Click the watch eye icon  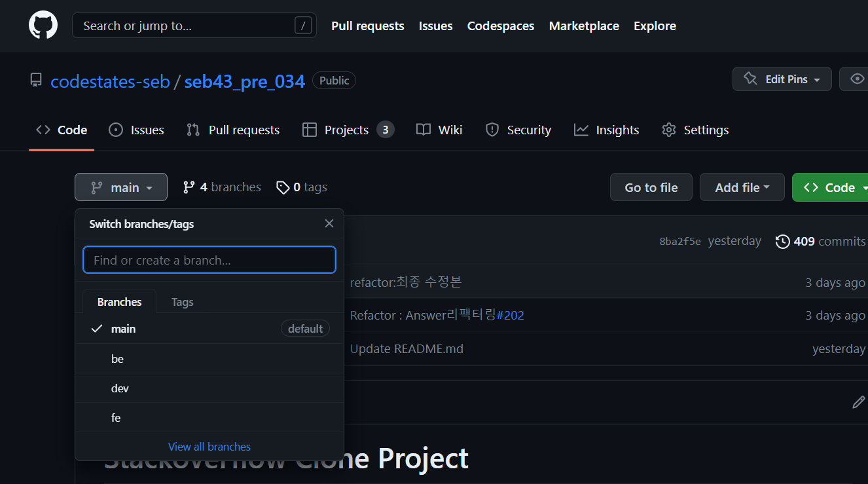point(857,79)
